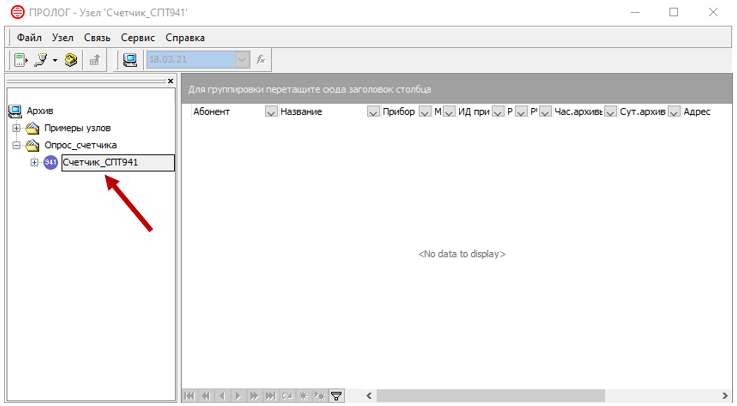Viewport: 737px width, 406px height.
Task: Open filter dropdown for Абонент column
Action: coord(271,112)
